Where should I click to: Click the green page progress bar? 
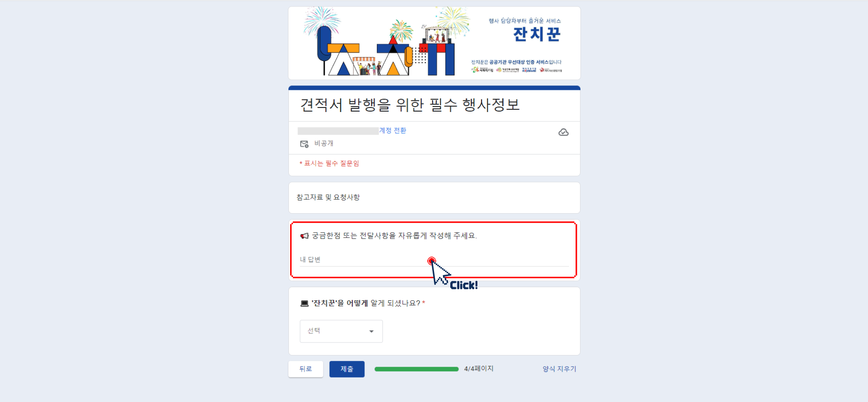coord(416,369)
